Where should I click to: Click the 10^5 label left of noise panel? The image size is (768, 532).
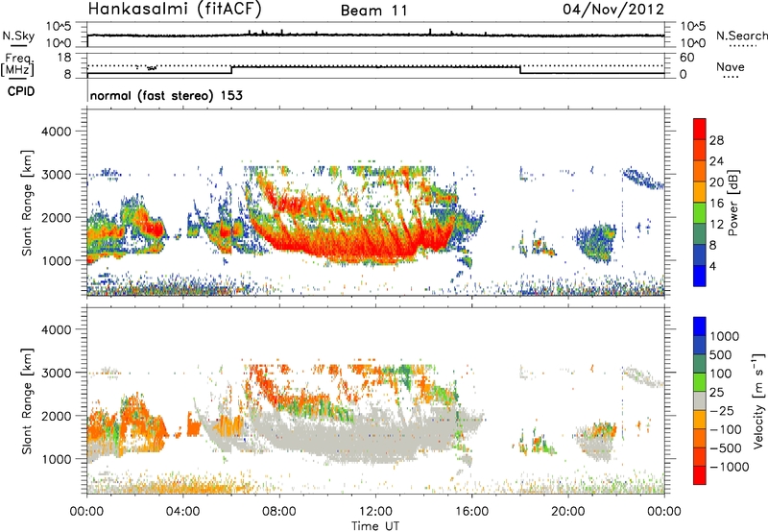pyautogui.click(x=59, y=27)
